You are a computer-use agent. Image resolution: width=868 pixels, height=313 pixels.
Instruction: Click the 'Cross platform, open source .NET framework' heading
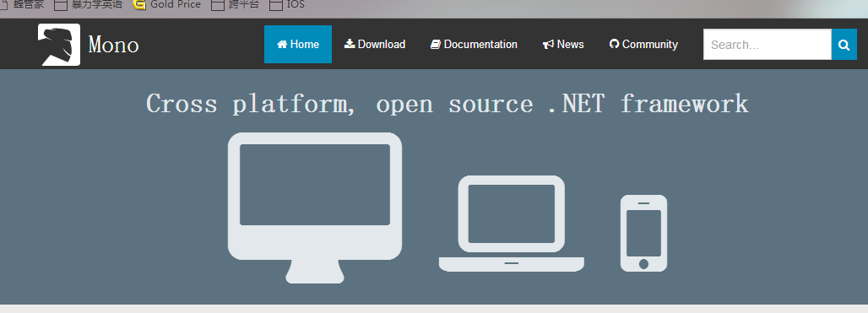click(448, 104)
